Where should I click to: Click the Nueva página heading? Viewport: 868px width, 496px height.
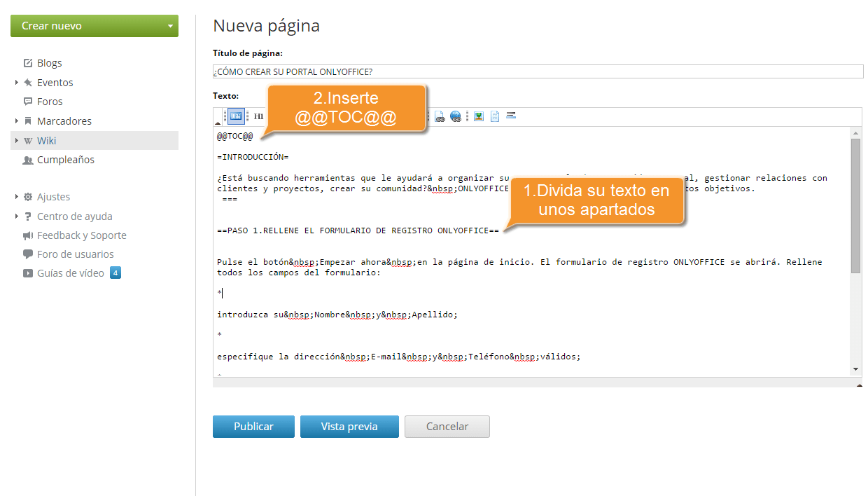pos(266,26)
